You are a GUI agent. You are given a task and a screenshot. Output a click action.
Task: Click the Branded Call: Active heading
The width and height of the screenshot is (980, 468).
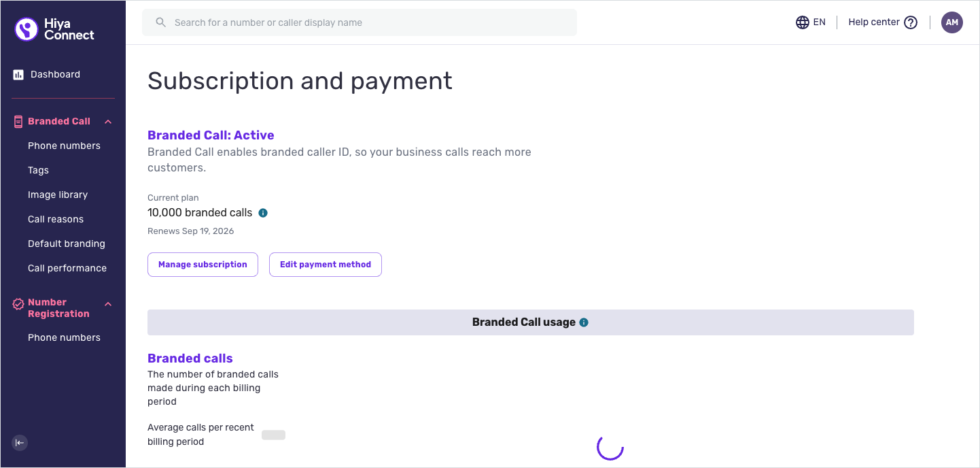point(211,135)
